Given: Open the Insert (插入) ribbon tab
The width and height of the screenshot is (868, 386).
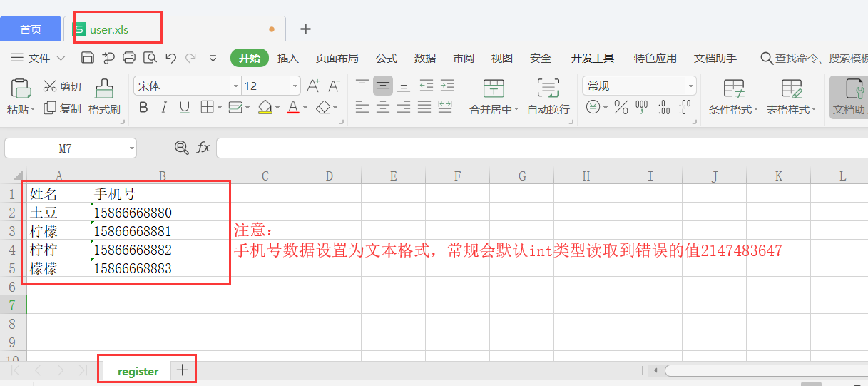Looking at the screenshot, I should click(x=287, y=58).
